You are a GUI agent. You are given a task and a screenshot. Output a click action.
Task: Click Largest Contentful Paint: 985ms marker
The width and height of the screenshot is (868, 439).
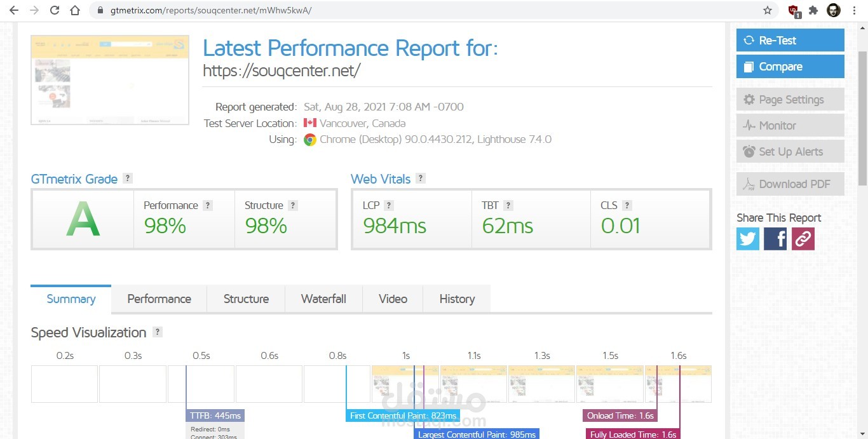(477, 435)
